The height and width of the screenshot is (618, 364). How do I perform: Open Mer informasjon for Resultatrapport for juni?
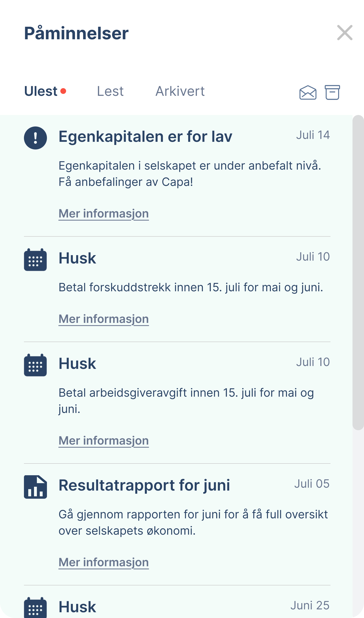pyautogui.click(x=103, y=562)
